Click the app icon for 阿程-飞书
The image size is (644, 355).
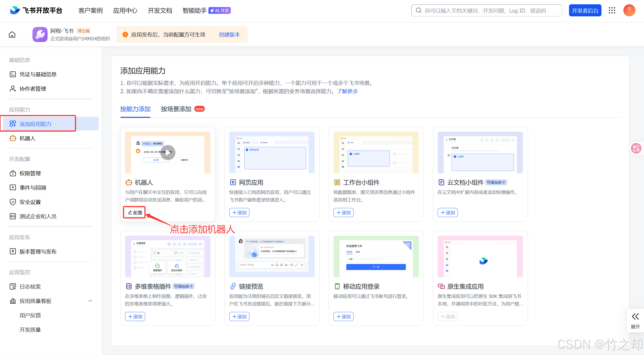40,34
